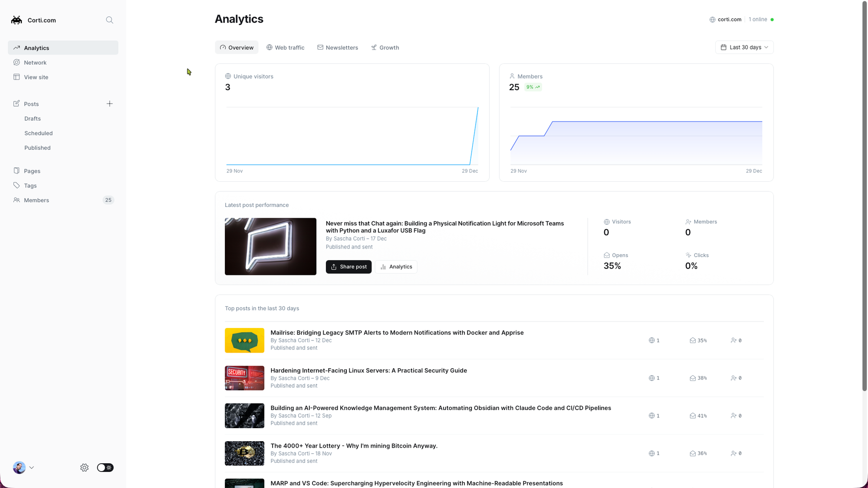
Task: Go to the Pages section
Action: point(32,170)
